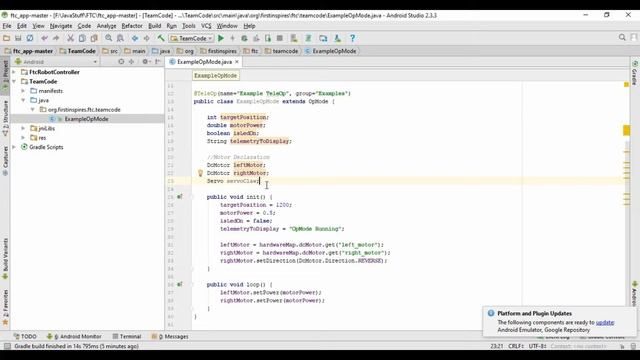
Task: Close the ExampleOpMode.java tab
Action: (237, 62)
